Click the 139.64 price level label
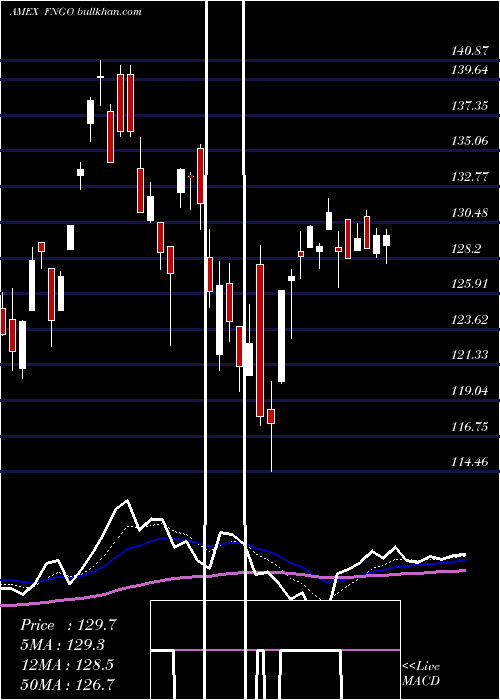This screenshot has height=700, width=500. (x=470, y=70)
